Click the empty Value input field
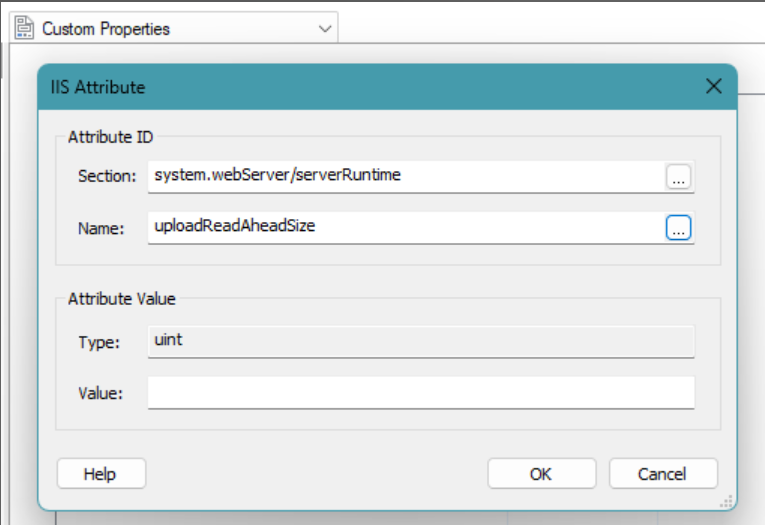 pos(421,392)
